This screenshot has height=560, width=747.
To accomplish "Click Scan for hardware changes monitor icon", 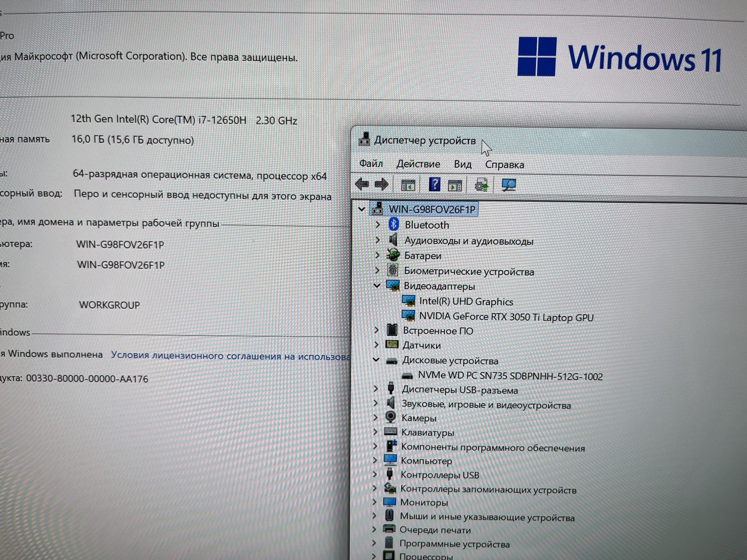I will click(x=509, y=185).
